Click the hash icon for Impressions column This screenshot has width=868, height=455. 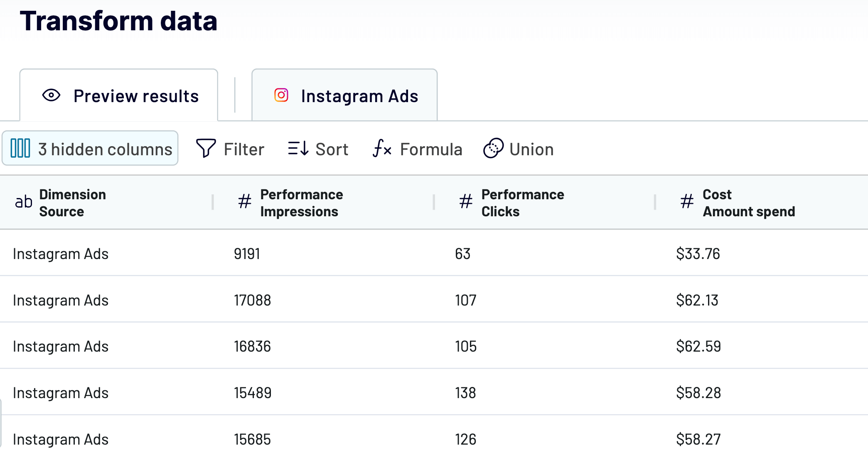tap(245, 202)
